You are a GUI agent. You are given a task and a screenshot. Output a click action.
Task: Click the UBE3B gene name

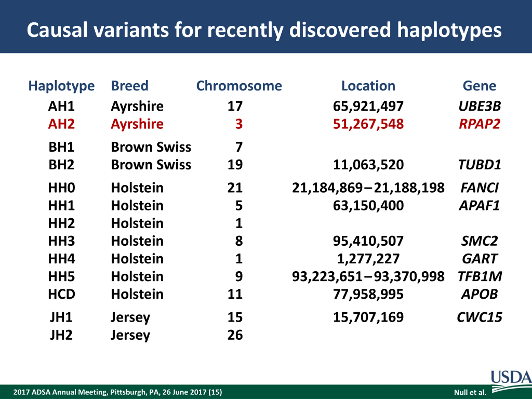[x=479, y=106]
